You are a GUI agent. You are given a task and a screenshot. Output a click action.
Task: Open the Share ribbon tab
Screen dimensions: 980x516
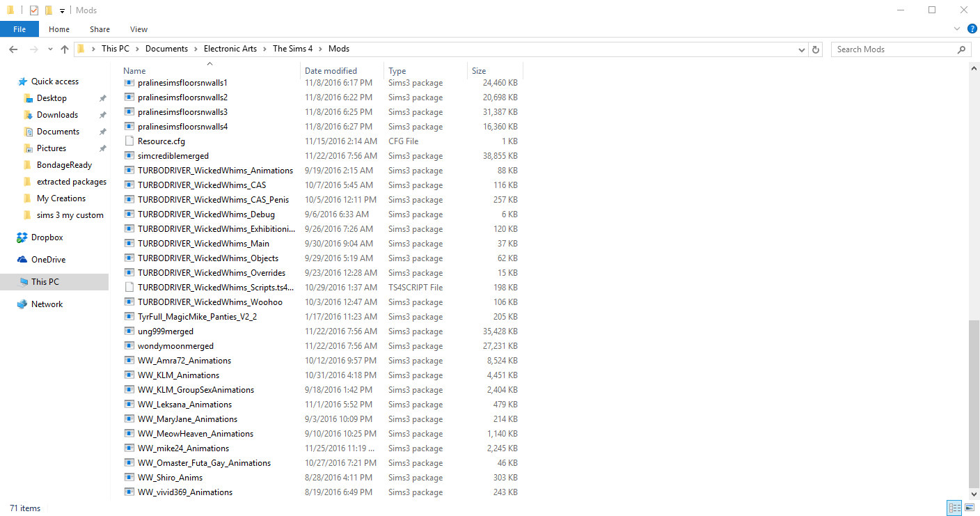[100, 29]
